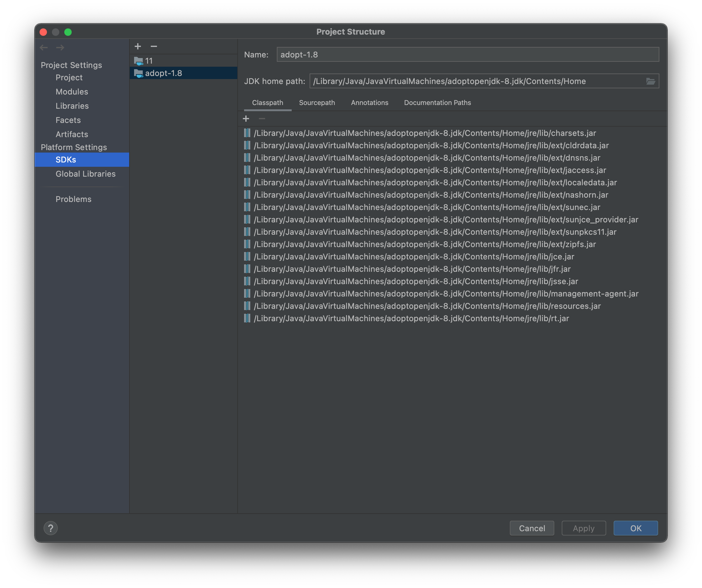Open the Annotations tab
Viewport: 702px width, 588px height.
pyautogui.click(x=370, y=103)
